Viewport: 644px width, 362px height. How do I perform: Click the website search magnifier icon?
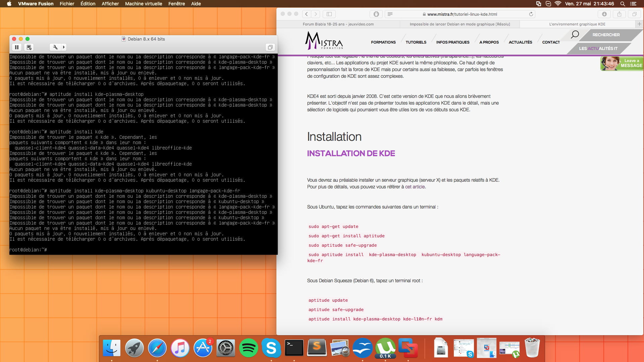pyautogui.click(x=575, y=35)
